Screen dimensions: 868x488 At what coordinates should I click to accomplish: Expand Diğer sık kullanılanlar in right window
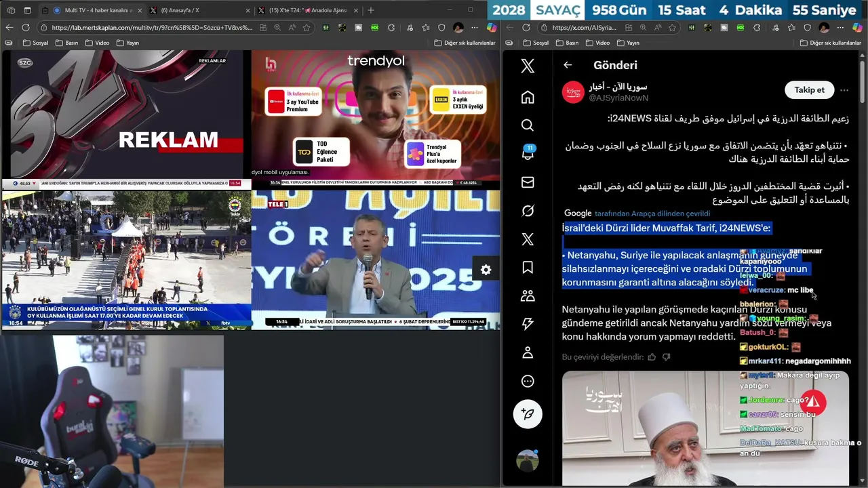[830, 43]
